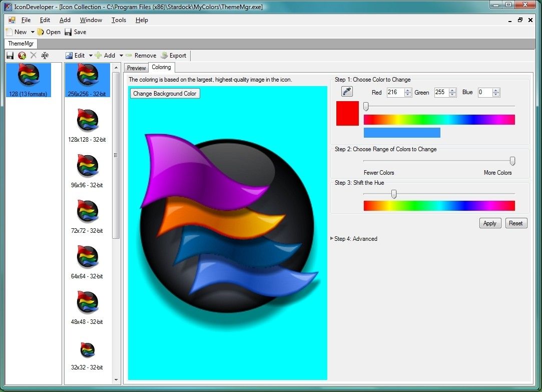This screenshot has height=392, width=542.
Task: Click the globe icon next to the save button
Action: (x=21, y=55)
